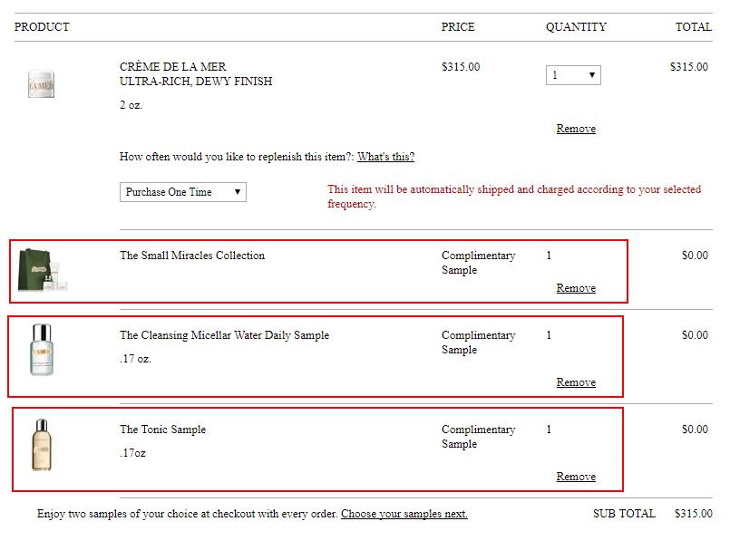The image size is (730, 560).
Task: Click The Tonic Sample product title
Action: (x=162, y=430)
